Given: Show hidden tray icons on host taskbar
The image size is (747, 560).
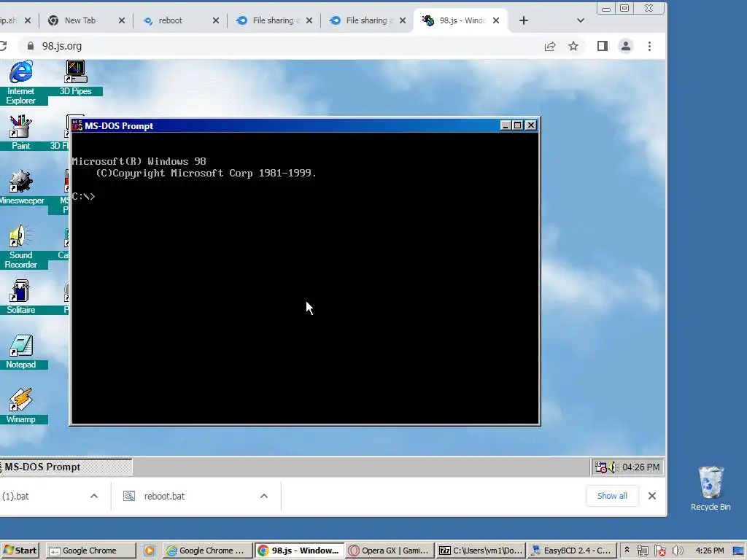Looking at the screenshot, I should [627, 550].
